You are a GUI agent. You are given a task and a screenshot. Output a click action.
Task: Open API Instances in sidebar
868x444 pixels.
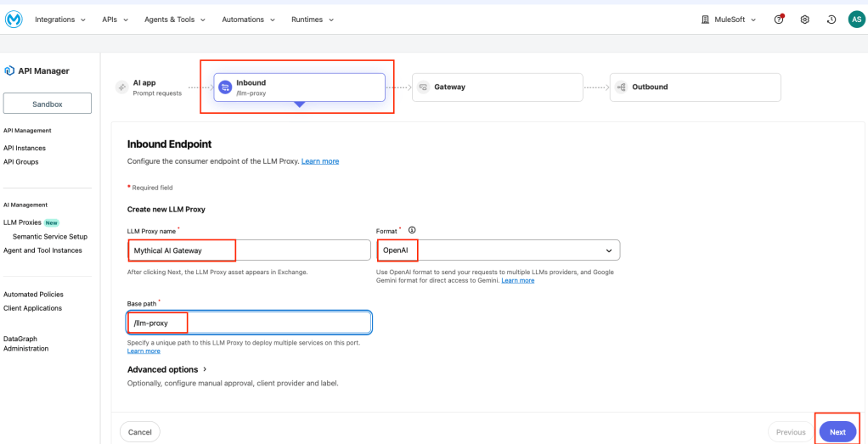pyautogui.click(x=25, y=148)
